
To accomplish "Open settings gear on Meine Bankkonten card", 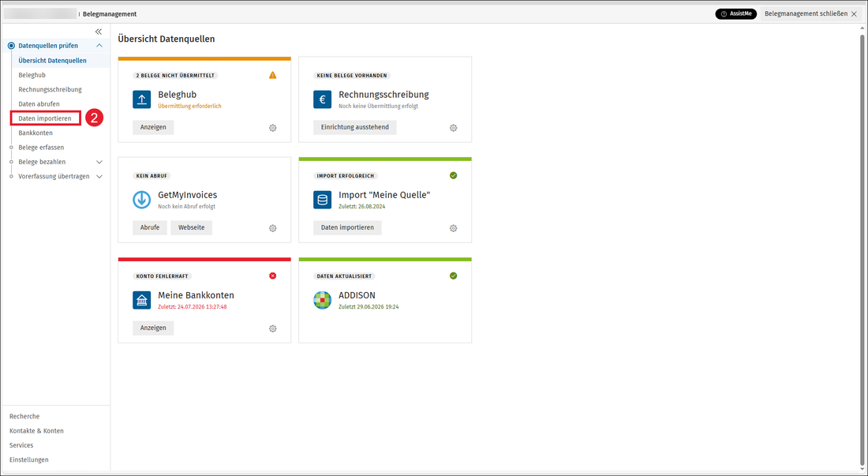I will [x=273, y=328].
